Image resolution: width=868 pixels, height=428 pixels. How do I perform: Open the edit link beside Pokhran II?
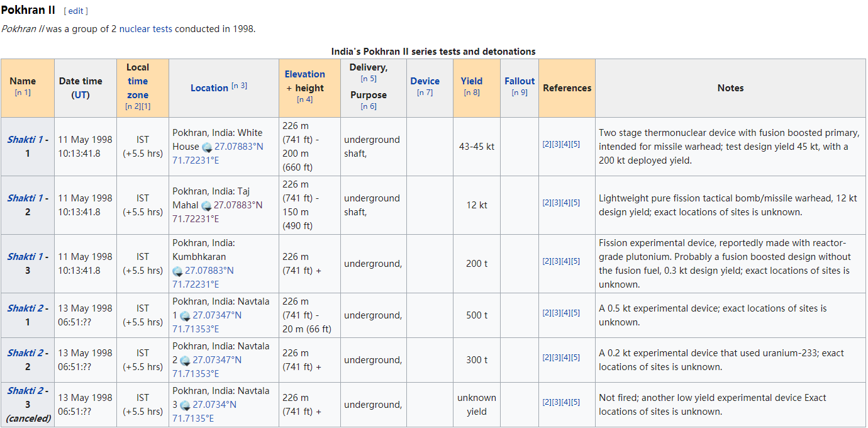(75, 11)
